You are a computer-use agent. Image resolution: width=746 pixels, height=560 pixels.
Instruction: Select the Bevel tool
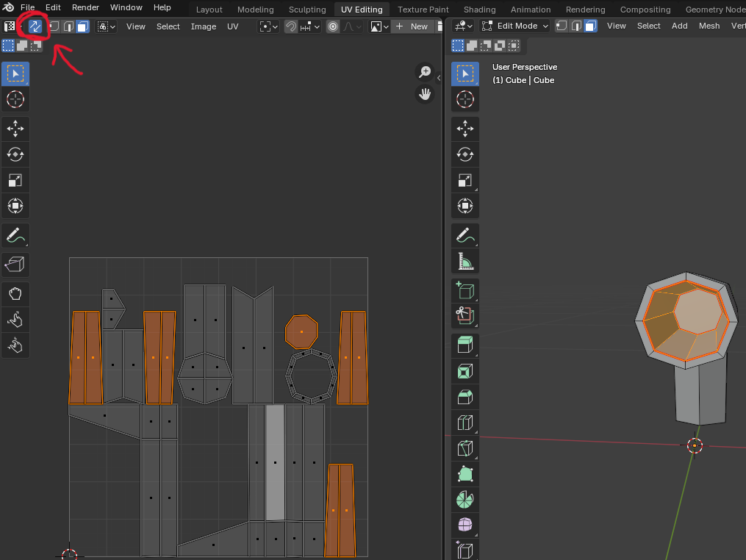click(465, 397)
